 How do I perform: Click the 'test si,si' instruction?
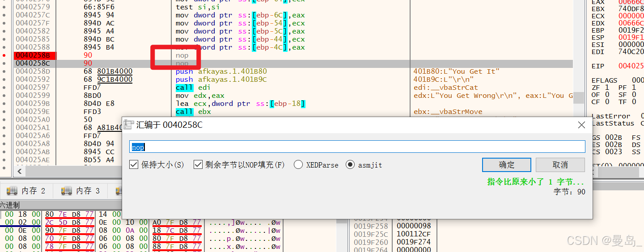point(196,7)
